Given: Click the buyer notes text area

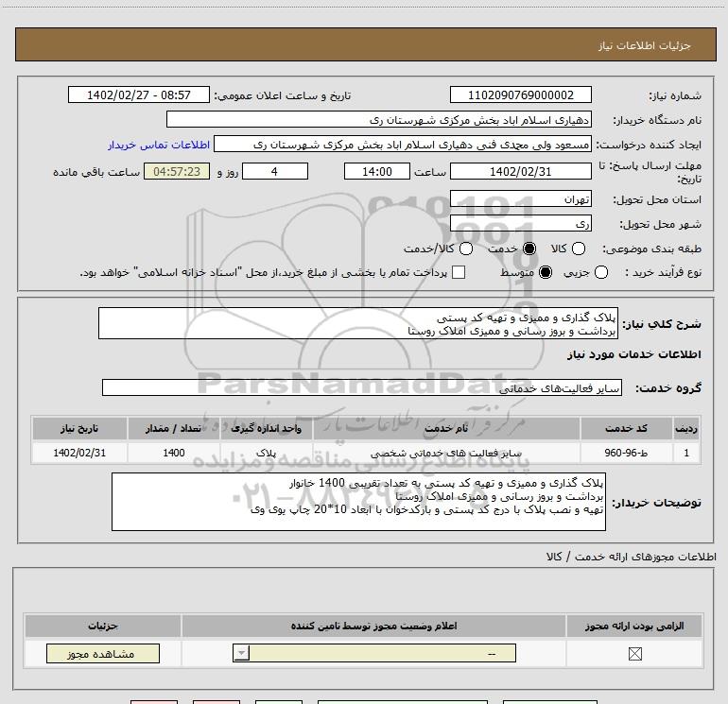Looking at the screenshot, I should click(x=358, y=502).
